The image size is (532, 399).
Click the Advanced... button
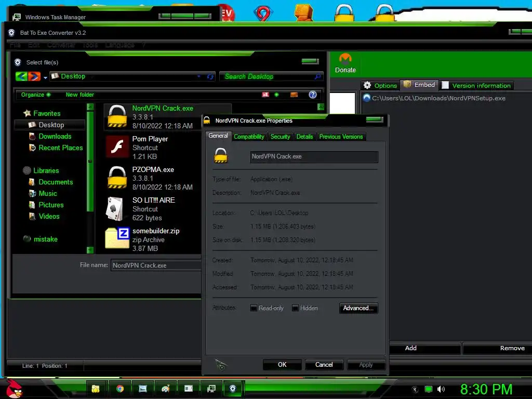(x=358, y=308)
